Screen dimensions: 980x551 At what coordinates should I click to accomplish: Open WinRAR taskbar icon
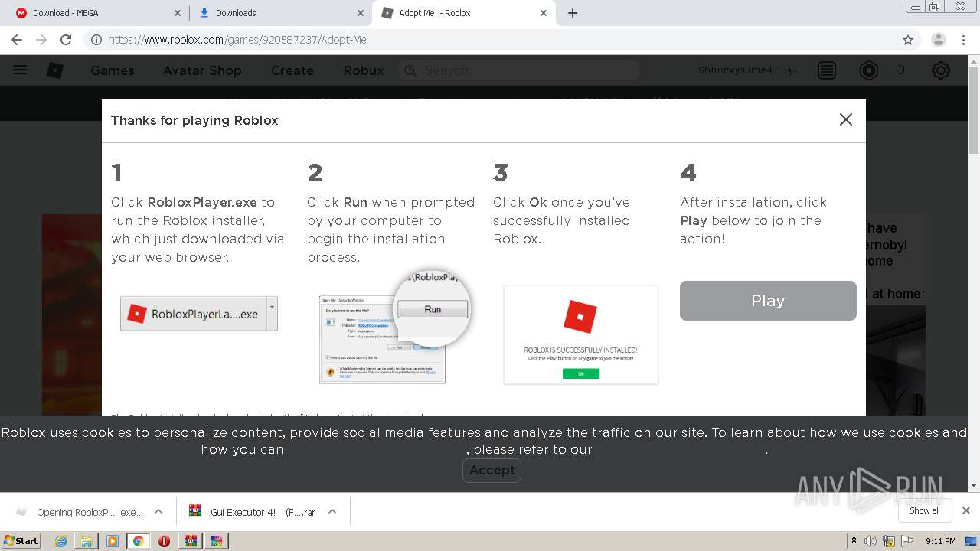click(x=190, y=541)
